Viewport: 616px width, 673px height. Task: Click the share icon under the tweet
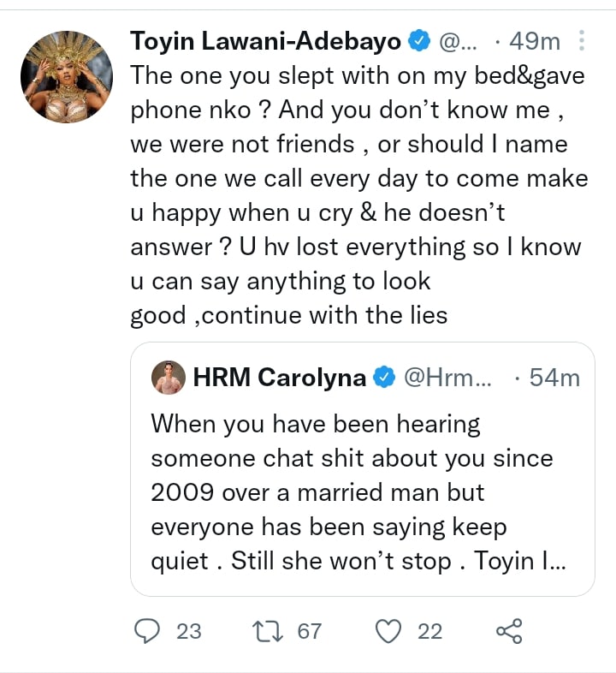coord(509,632)
